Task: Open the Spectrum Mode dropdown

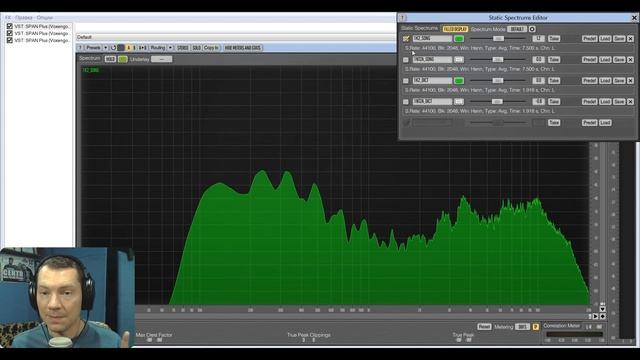Action: tap(517, 29)
